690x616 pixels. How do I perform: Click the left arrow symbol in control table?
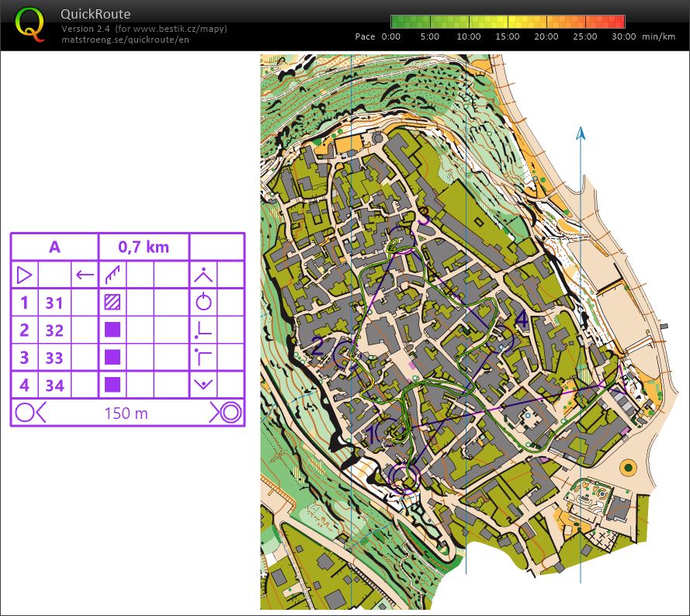[x=85, y=275]
